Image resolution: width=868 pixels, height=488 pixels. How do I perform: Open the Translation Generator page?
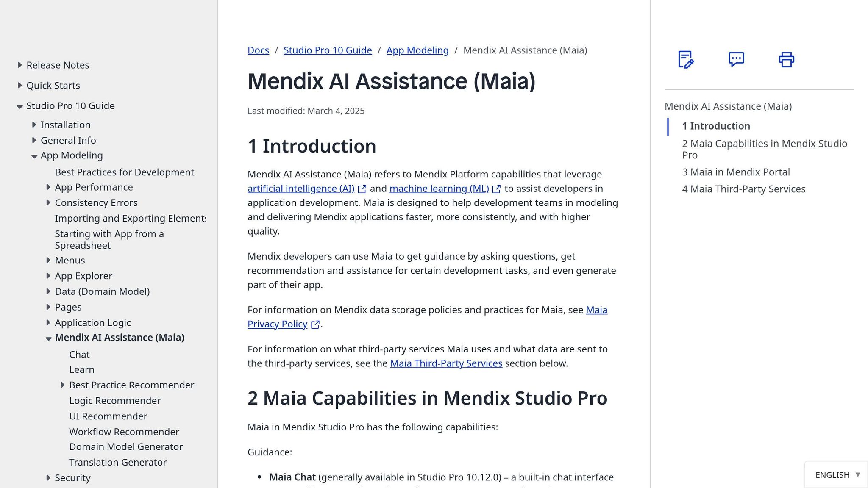point(118,462)
